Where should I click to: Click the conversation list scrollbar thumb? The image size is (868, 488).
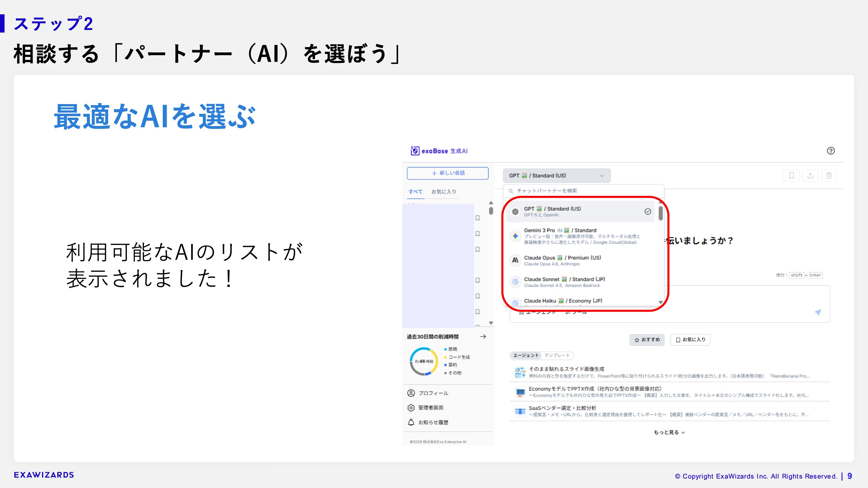[x=491, y=211]
